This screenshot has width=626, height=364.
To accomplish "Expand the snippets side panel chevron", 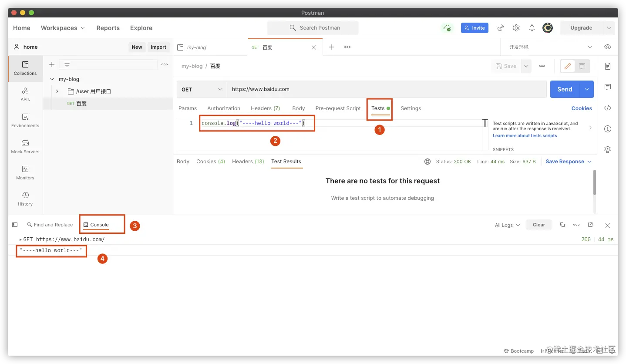I will click(590, 128).
